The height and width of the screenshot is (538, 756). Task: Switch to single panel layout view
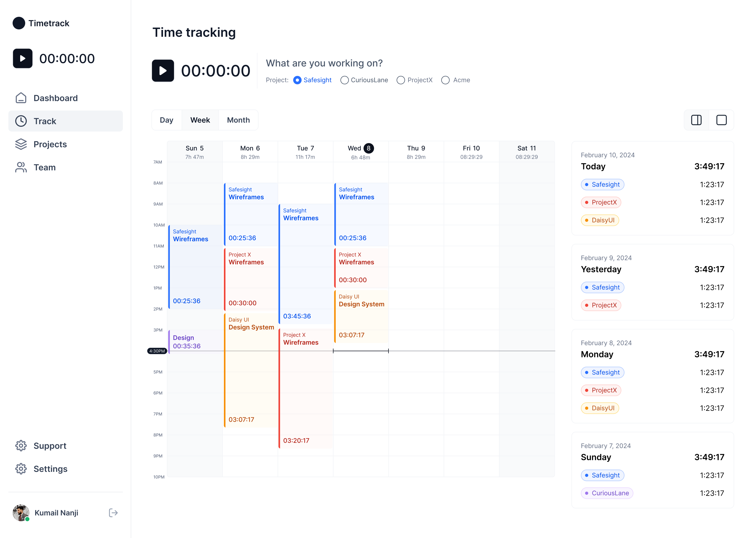[721, 120]
